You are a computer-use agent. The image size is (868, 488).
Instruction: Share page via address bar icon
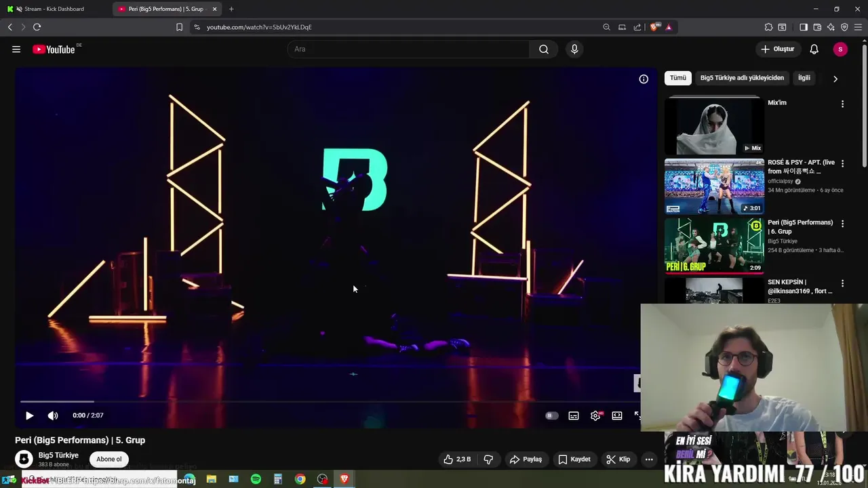(x=637, y=27)
